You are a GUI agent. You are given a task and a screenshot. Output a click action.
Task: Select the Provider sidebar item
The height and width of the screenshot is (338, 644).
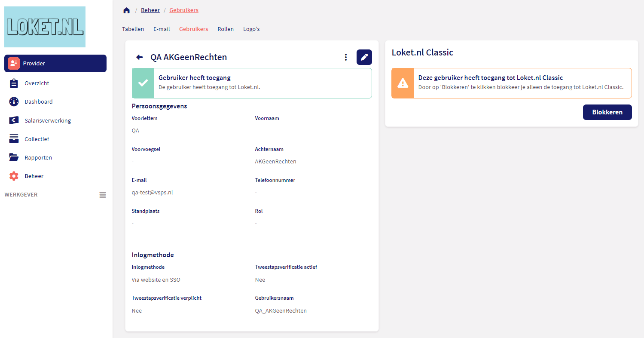[x=55, y=63]
